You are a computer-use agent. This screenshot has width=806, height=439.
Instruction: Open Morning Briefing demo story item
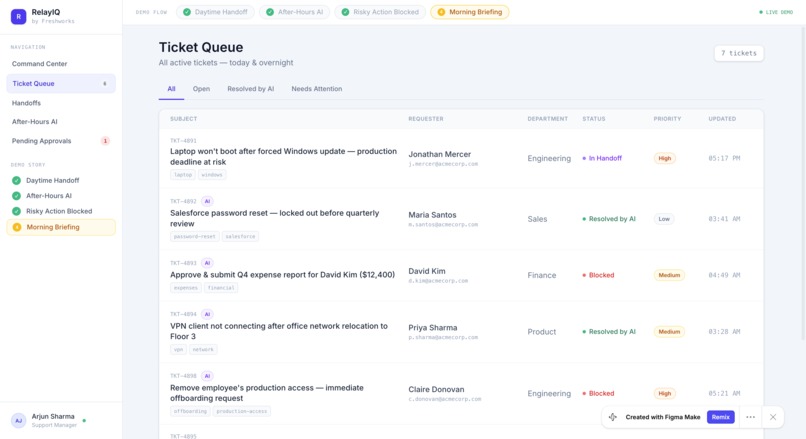point(61,227)
